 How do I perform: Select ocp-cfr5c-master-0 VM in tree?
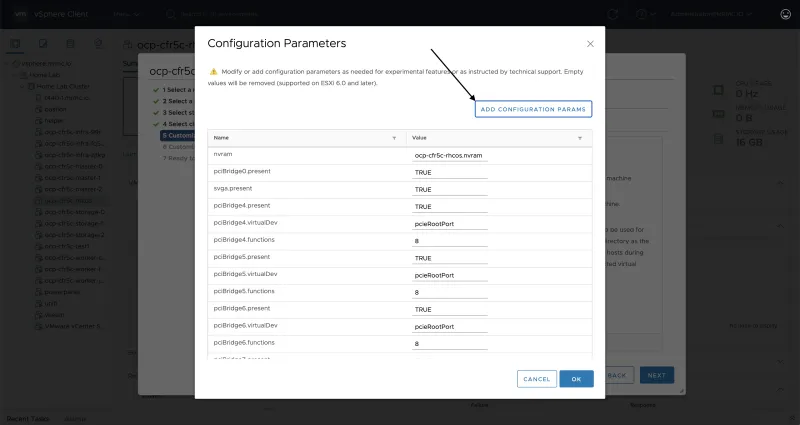[x=73, y=166]
